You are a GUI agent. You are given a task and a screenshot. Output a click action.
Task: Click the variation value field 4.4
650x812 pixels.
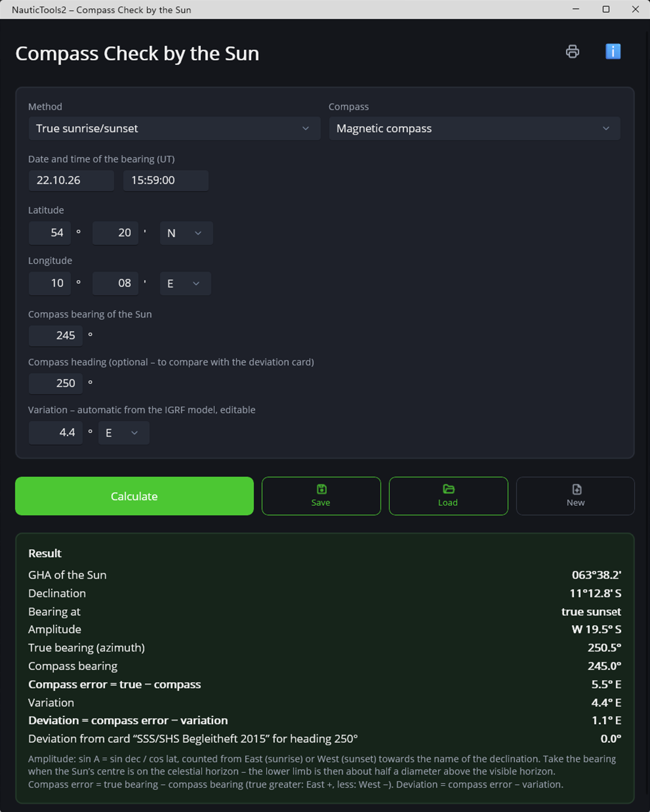[55, 433]
